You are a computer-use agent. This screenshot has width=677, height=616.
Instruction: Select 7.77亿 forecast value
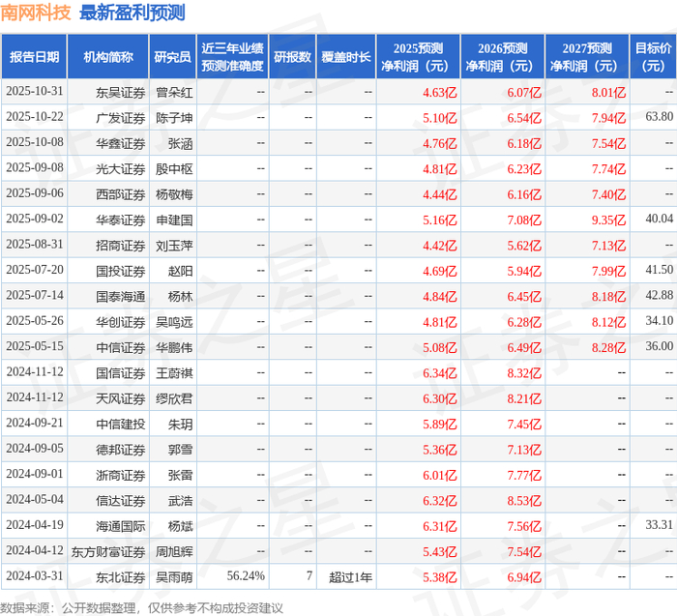pos(524,475)
